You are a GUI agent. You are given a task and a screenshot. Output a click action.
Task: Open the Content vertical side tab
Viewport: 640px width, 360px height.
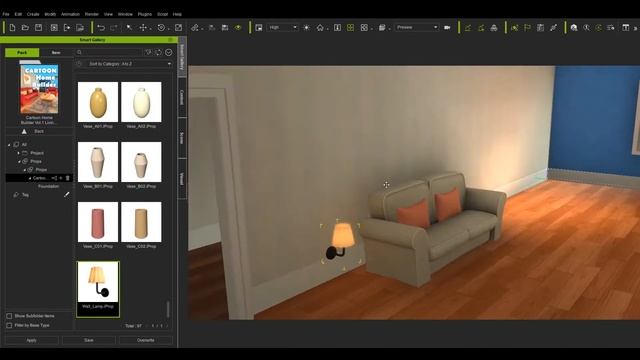point(182,97)
